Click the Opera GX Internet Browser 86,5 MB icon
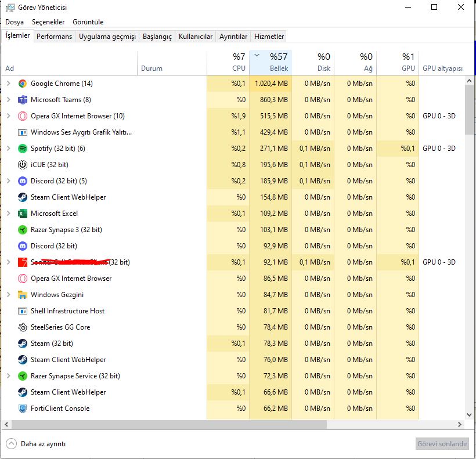Image resolution: width=476 pixels, height=459 pixels. coord(23,279)
